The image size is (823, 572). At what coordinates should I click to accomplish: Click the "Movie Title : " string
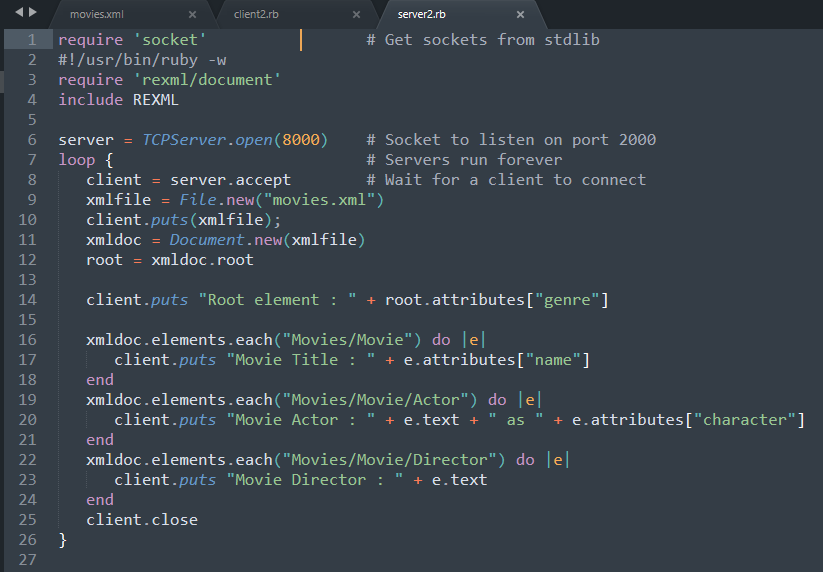tap(301, 360)
